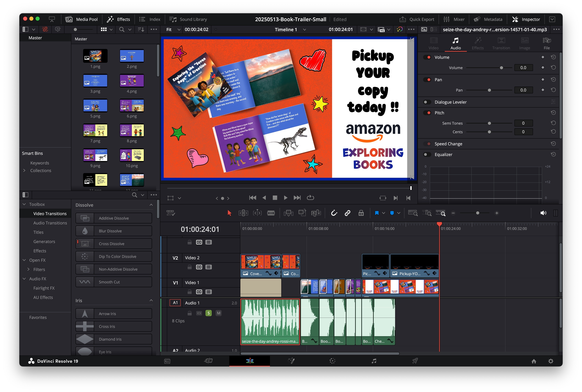Switch to the Media page icon
Viewport: 582px width, 392px height.
tap(167, 361)
